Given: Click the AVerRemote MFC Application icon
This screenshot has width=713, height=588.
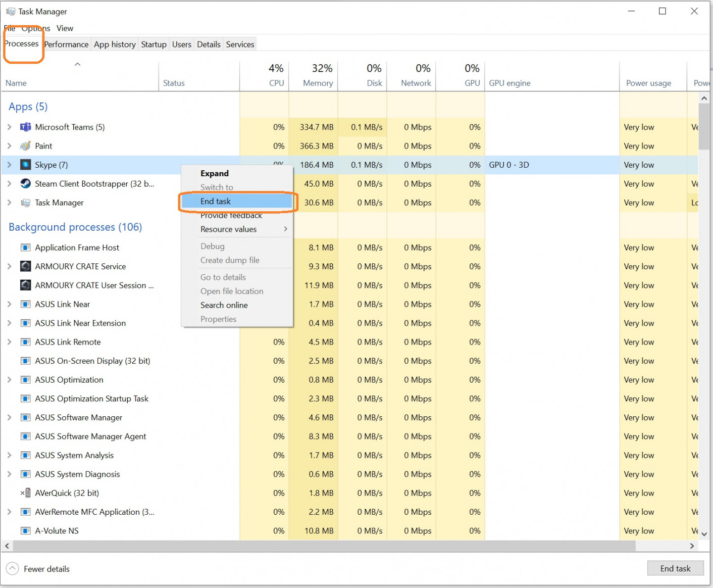Looking at the screenshot, I should click(25, 512).
